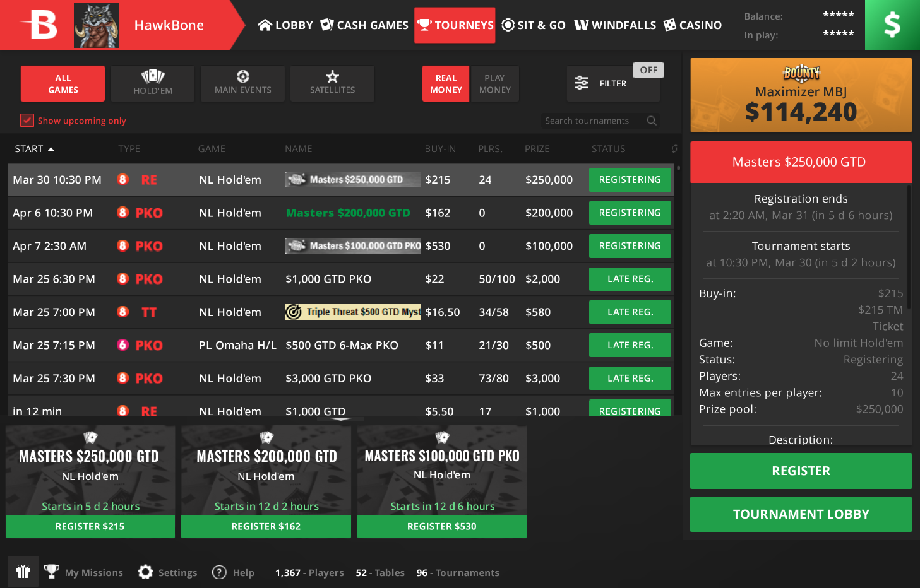Click the HawkBone player avatar
This screenshot has width=920, height=588.
(97, 26)
